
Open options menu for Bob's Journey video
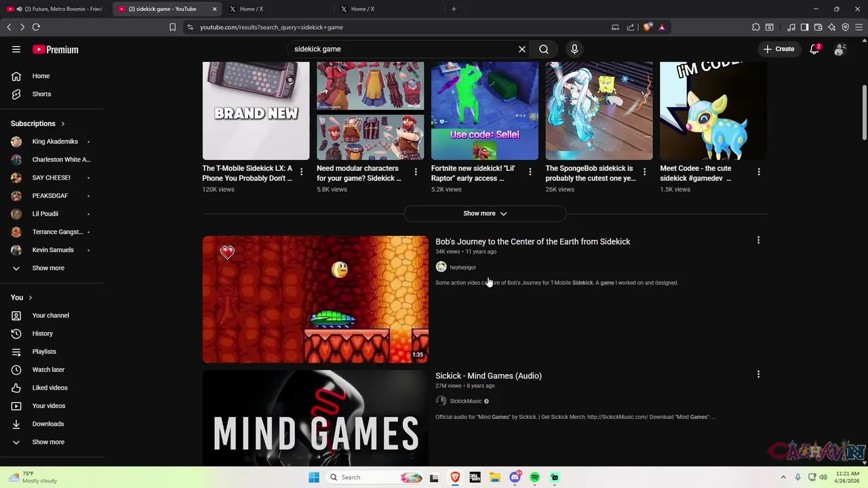pyautogui.click(x=759, y=240)
